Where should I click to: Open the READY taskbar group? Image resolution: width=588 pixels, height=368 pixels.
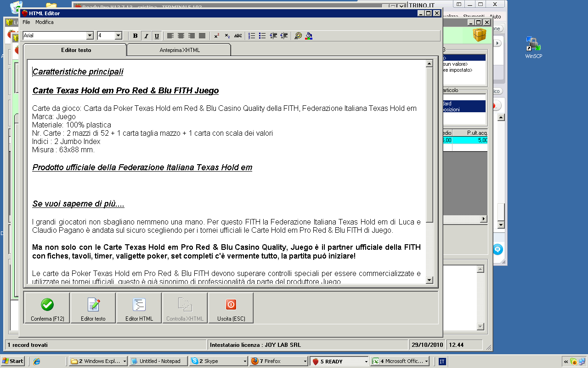[x=339, y=361]
